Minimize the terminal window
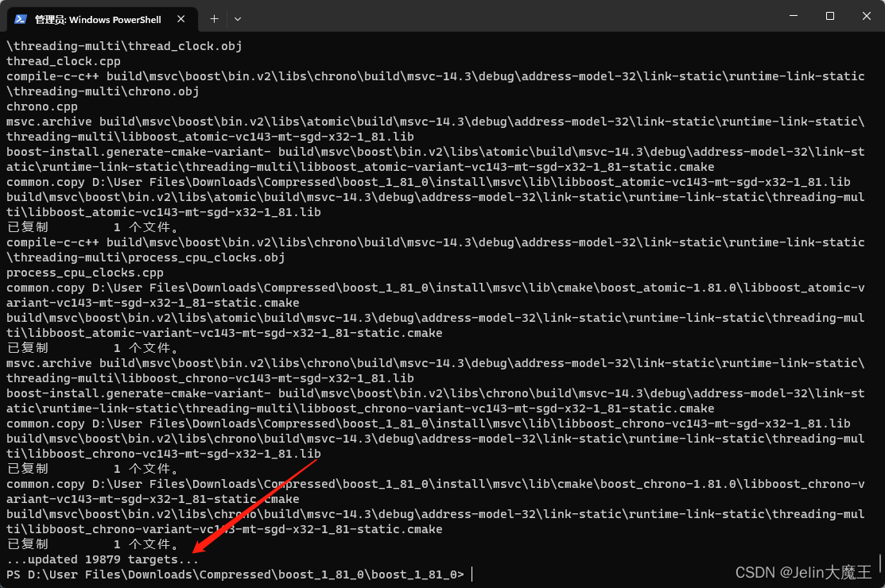 [794, 16]
